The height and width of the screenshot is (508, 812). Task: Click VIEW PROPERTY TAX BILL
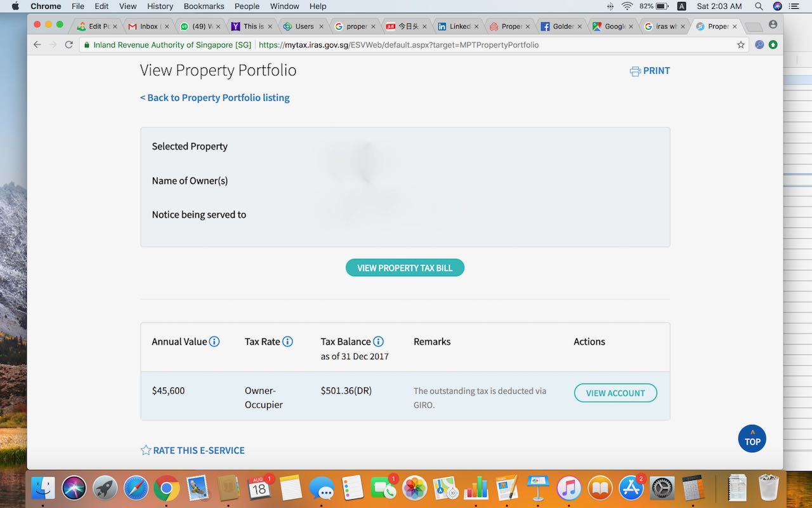(405, 267)
